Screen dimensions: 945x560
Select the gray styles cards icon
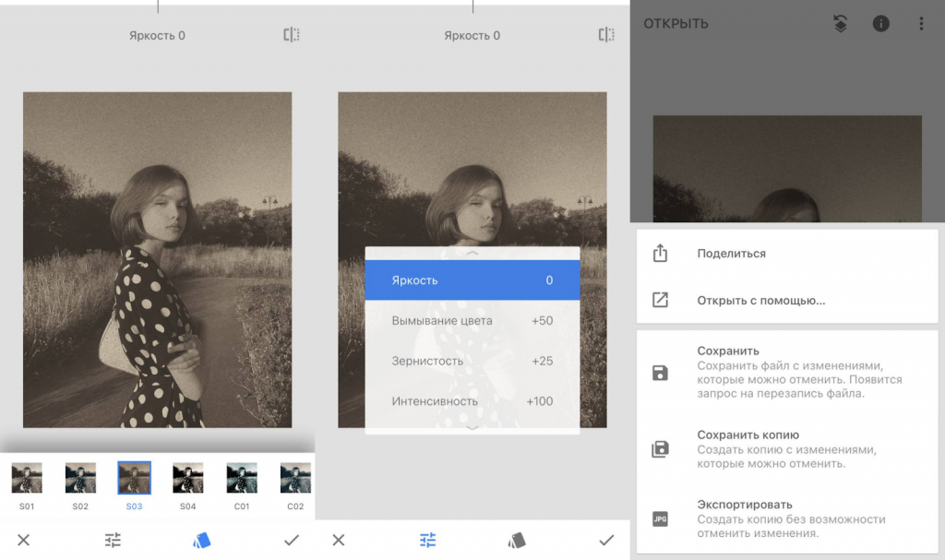coord(517,541)
